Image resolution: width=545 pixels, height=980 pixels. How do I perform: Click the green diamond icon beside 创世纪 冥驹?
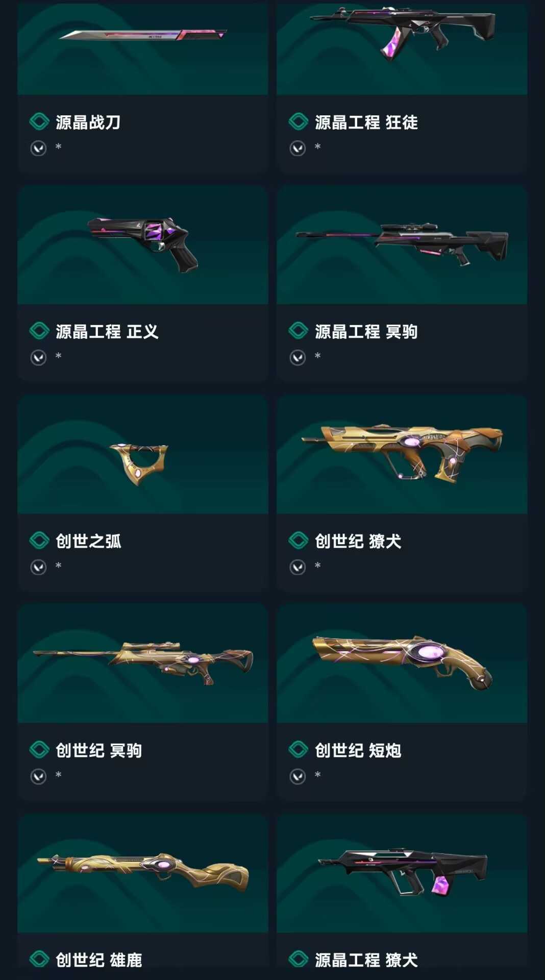click(x=39, y=750)
